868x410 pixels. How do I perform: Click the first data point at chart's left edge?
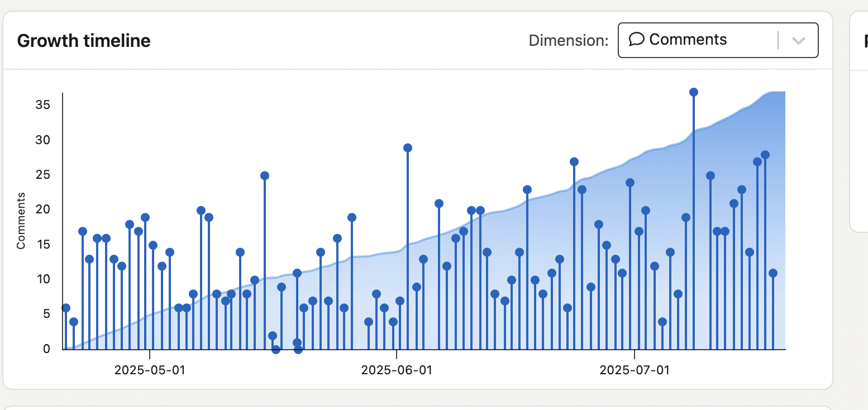(66, 308)
